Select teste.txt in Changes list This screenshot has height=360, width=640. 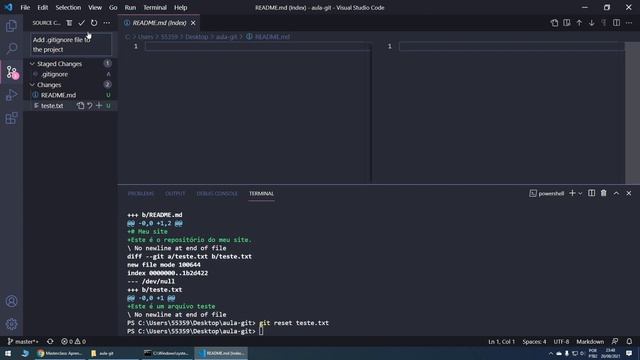(x=52, y=106)
